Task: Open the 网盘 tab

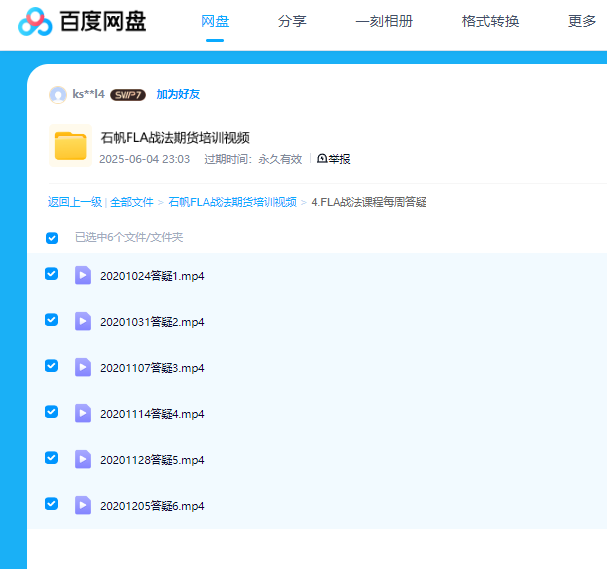Action: 215,21
